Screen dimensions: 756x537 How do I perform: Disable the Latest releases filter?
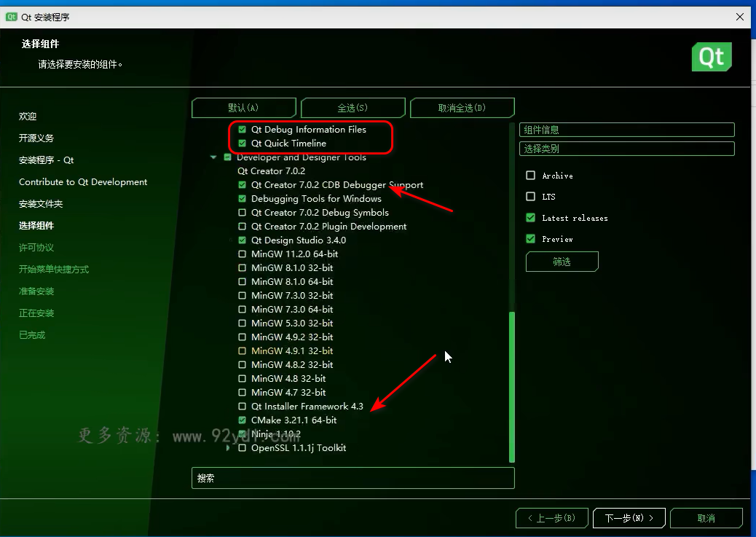pyautogui.click(x=530, y=218)
